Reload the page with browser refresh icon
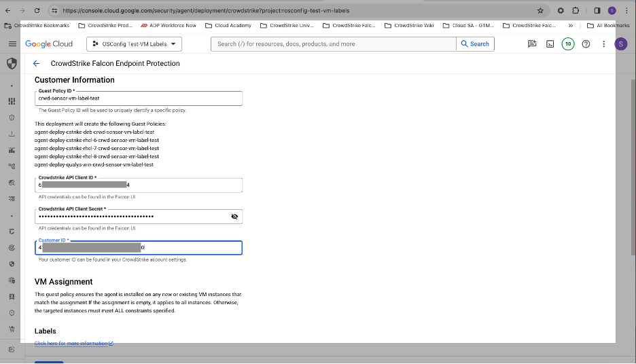Image resolution: width=636 pixels, height=364 pixels. tap(37, 11)
